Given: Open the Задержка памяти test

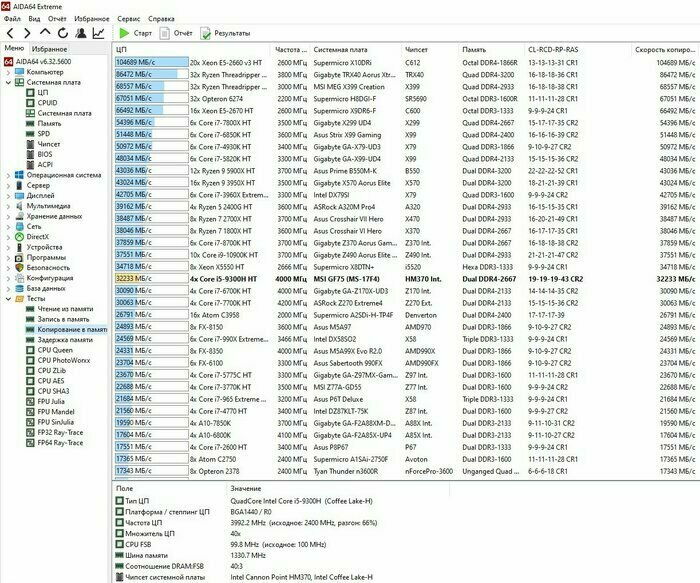Looking at the screenshot, I should pos(66,339).
